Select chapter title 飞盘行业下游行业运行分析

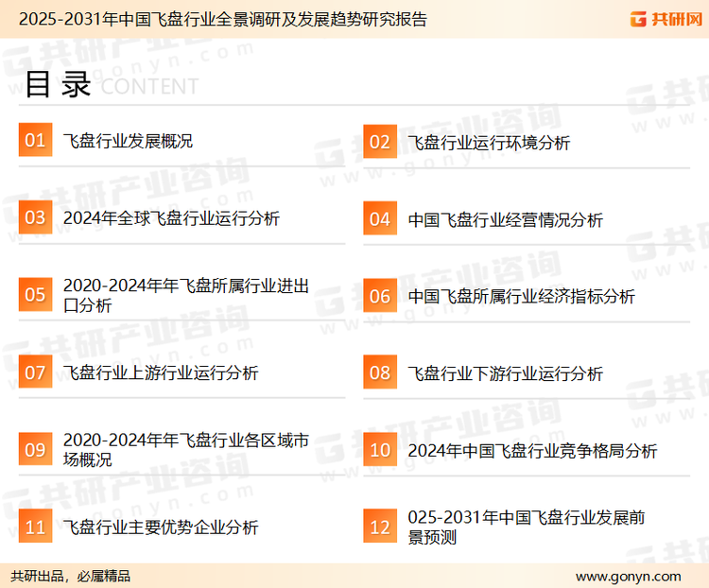[x=505, y=373]
